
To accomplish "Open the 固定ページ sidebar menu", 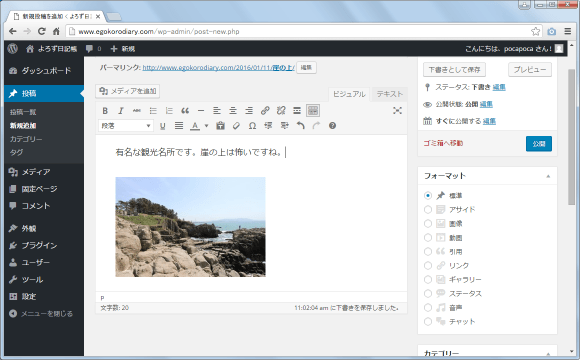I will [x=44, y=189].
